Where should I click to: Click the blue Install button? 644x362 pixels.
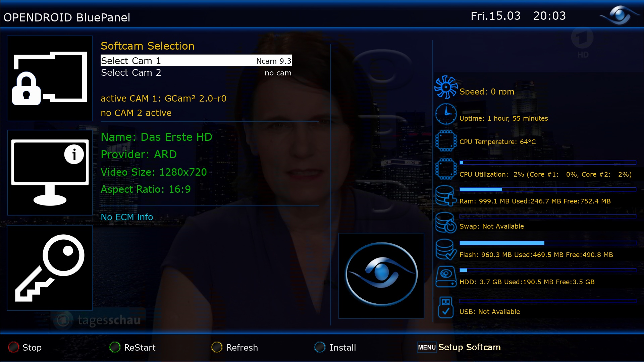(x=335, y=347)
